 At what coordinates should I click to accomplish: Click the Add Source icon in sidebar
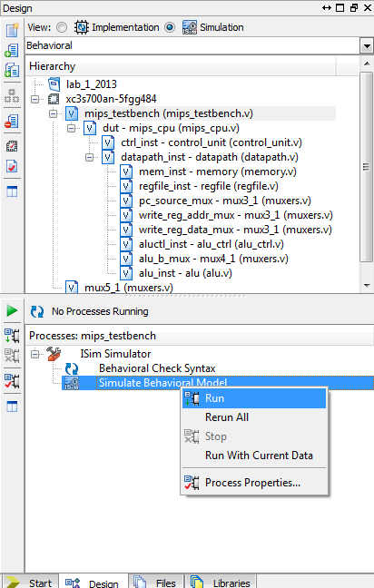[12, 50]
